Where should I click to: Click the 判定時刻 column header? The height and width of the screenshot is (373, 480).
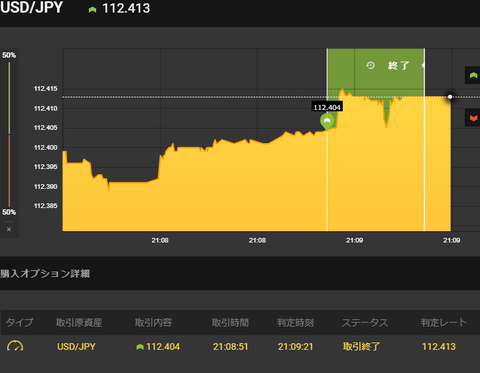(295, 322)
